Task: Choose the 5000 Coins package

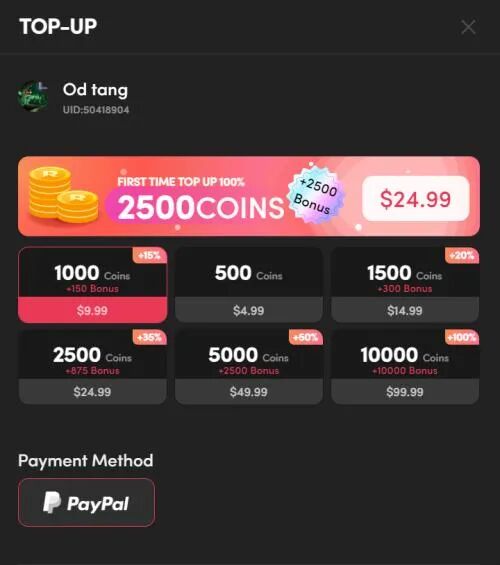Action: click(249, 366)
